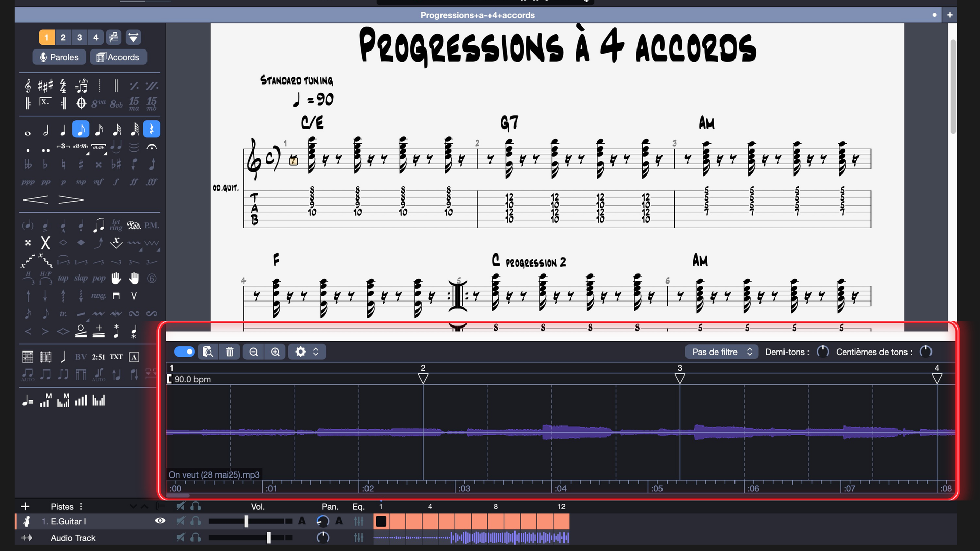980x551 pixels.
Task: Solo E.Guitar I with headphones icon
Action: coord(195,521)
